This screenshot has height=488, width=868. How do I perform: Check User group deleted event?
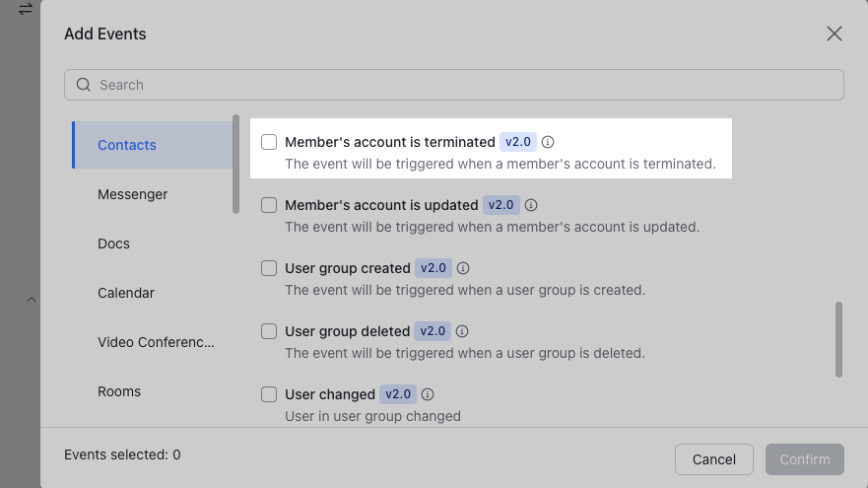pyautogui.click(x=269, y=332)
